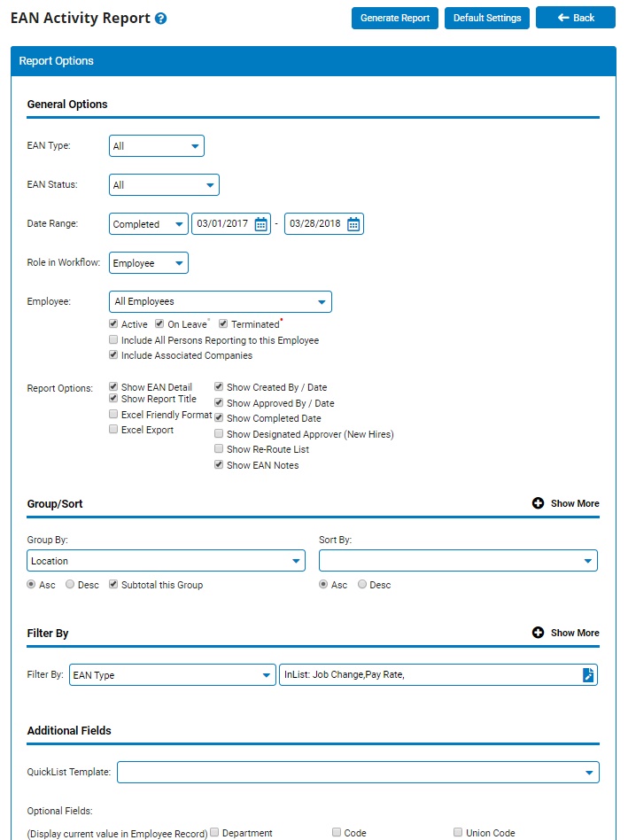Click the Generate Report button

394,18
